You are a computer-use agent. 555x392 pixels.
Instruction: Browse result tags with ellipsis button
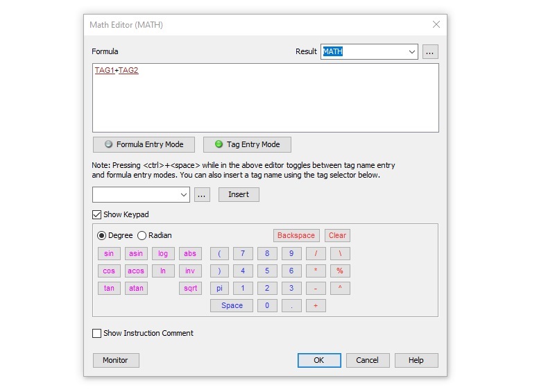(x=430, y=52)
